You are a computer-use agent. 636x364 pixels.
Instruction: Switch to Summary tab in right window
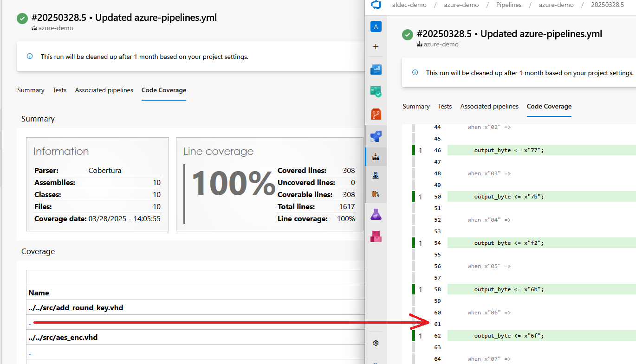(416, 107)
